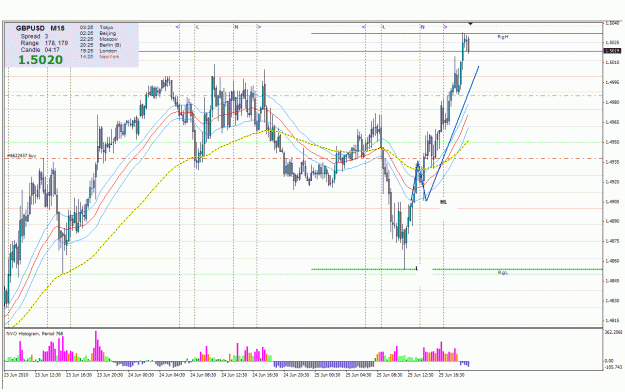Click the NVO Histogram Period 768 indicator label
This screenshot has width=625, height=392.
tap(35, 333)
